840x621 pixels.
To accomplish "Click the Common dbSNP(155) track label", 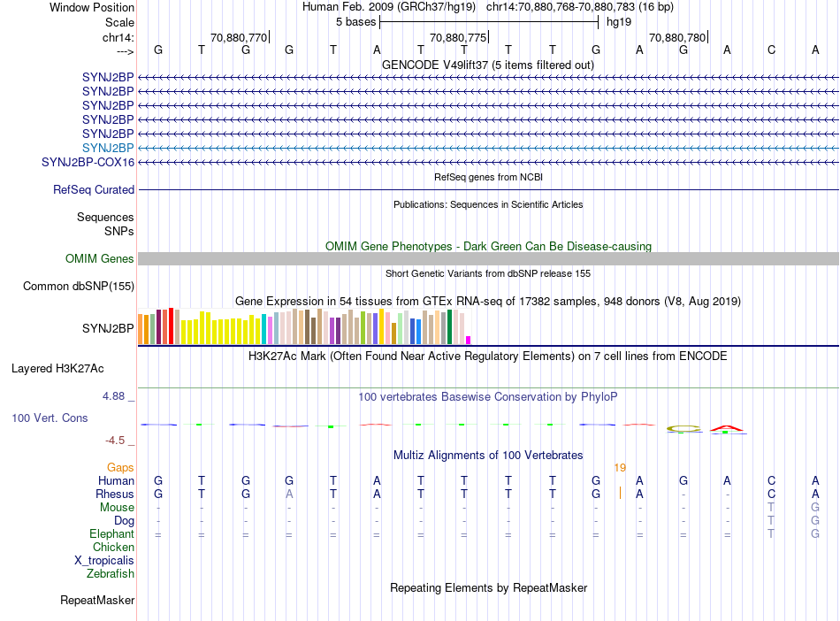I will click(78, 286).
